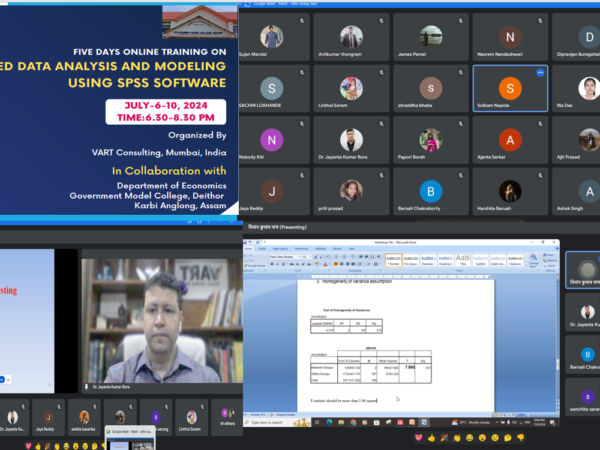Send the clapping hands reaction under the presentation
This screenshot has height=450, width=600.
457,438
